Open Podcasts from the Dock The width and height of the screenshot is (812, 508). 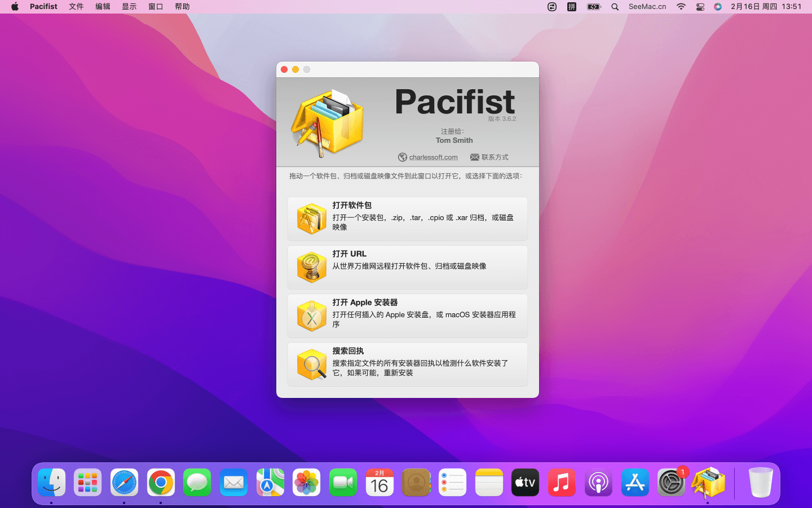[598, 483]
